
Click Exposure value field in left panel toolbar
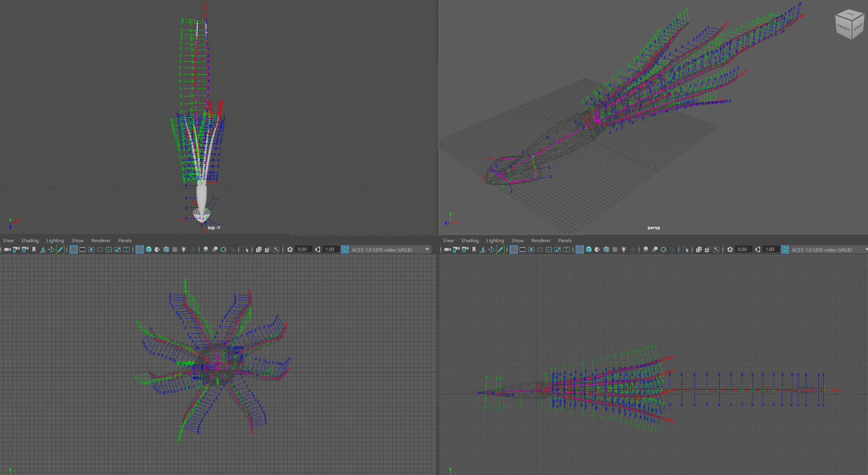click(303, 249)
